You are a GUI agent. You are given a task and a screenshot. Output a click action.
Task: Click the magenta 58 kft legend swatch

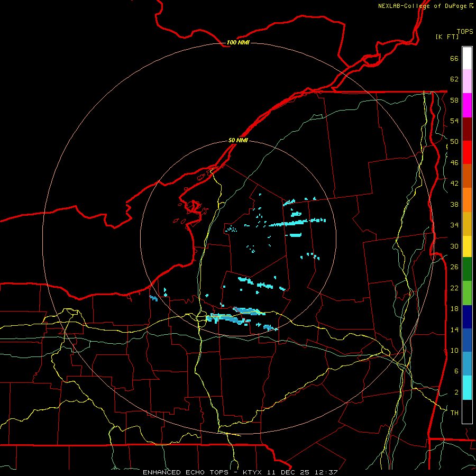click(x=467, y=105)
